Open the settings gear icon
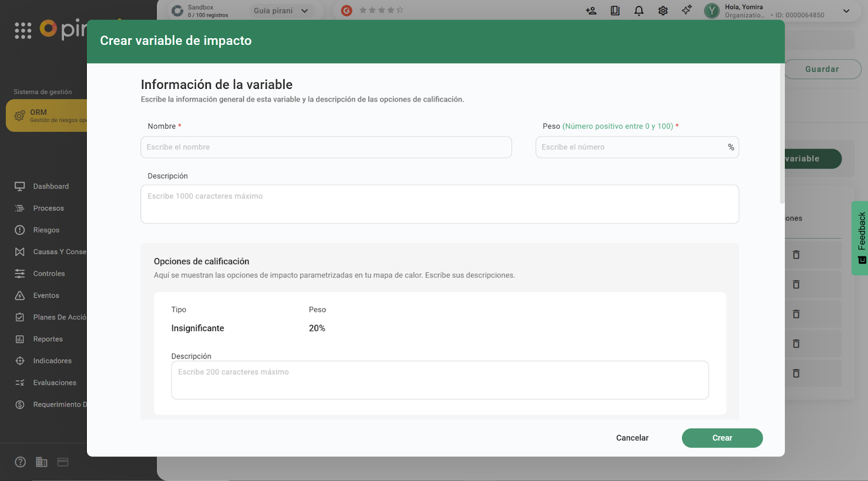The width and height of the screenshot is (868, 481). click(662, 11)
